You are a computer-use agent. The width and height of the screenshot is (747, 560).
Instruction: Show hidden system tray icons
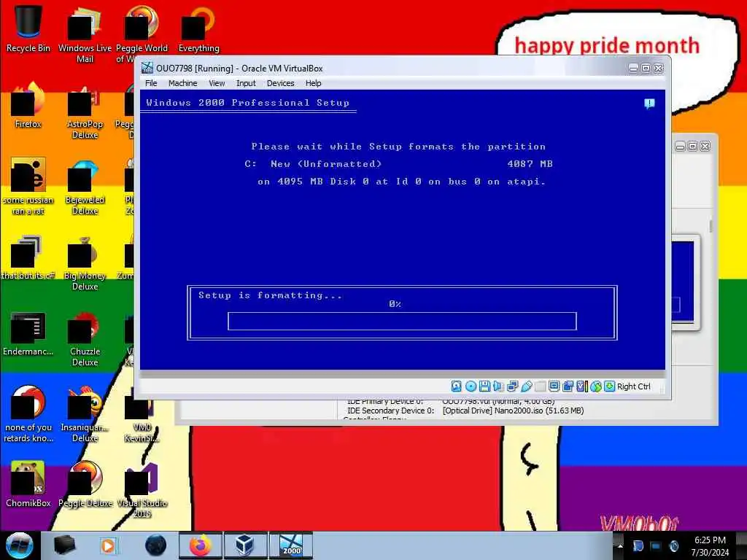pyautogui.click(x=620, y=545)
